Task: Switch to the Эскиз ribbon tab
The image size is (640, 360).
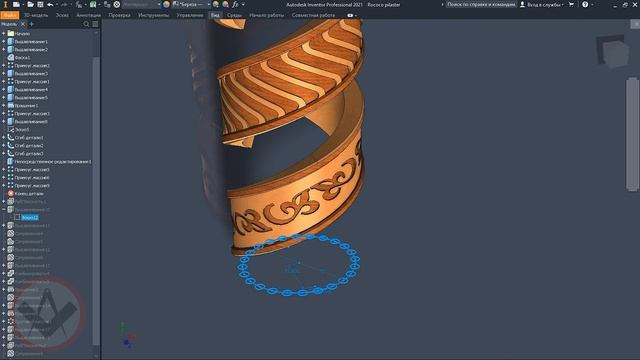Action: tap(62, 15)
